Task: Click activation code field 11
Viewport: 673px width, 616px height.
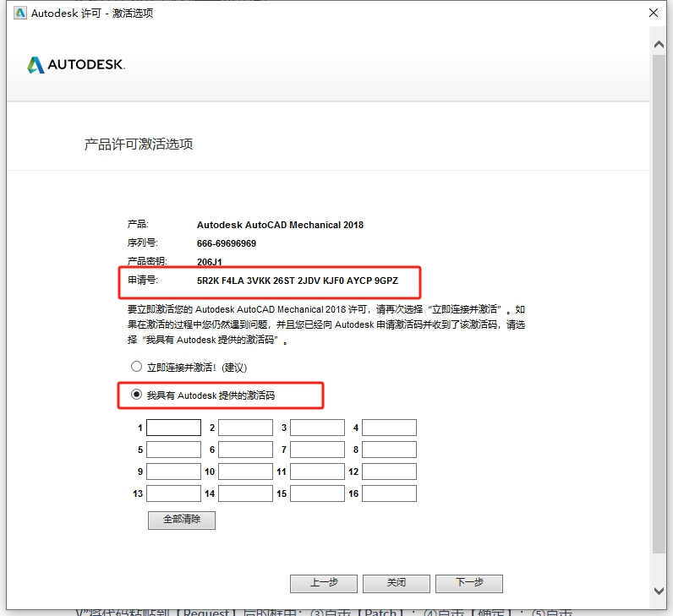Action: (318, 472)
